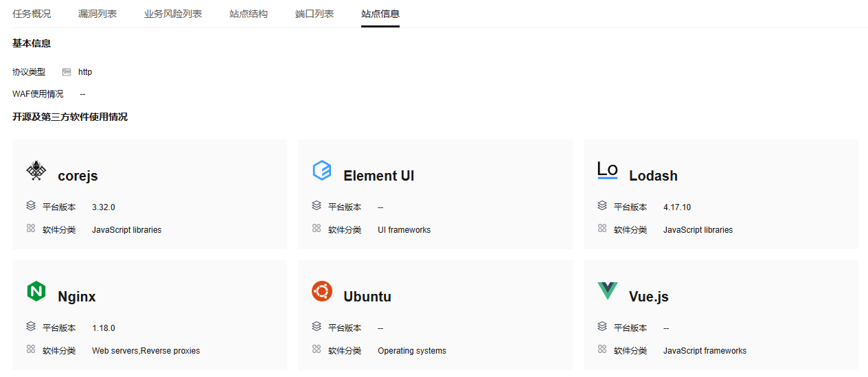This screenshot has height=377, width=868.
Task: Click the green Nginx logo
Action: pos(36,291)
